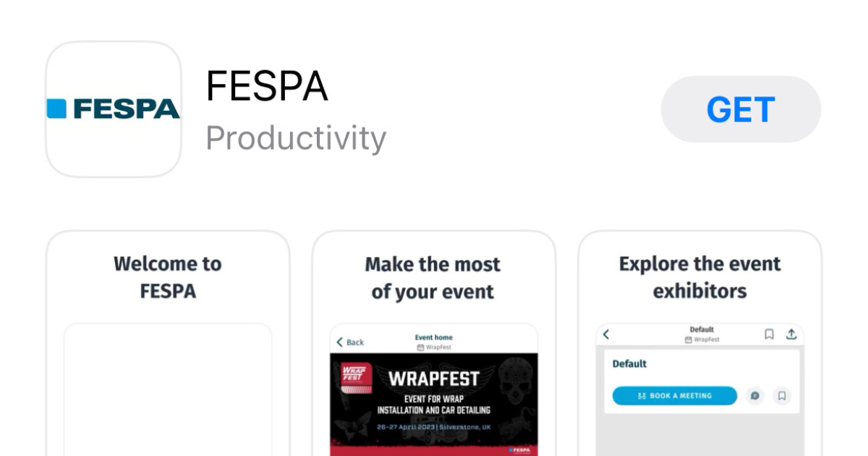
Task: Select the Default header title
Action: click(702, 330)
